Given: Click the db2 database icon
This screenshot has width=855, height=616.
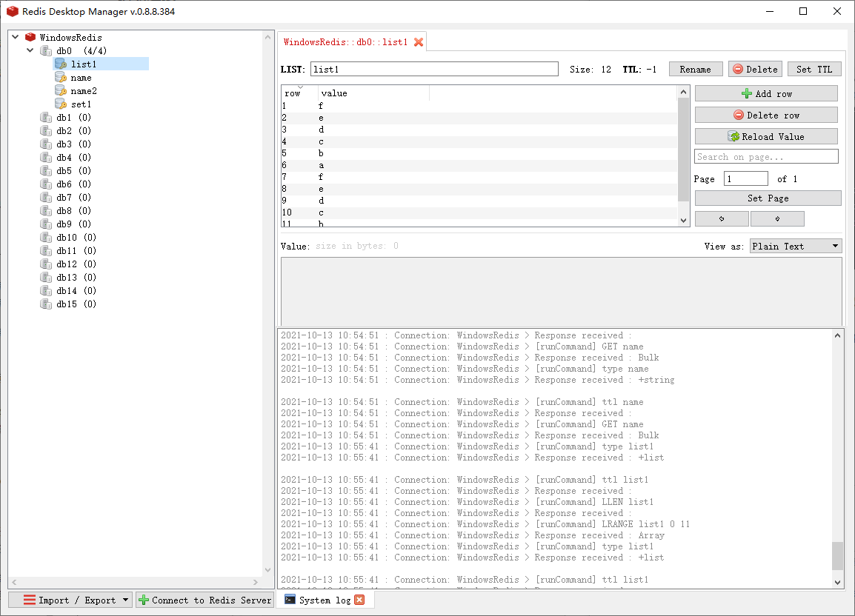Looking at the screenshot, I should [x=46, y=131].
